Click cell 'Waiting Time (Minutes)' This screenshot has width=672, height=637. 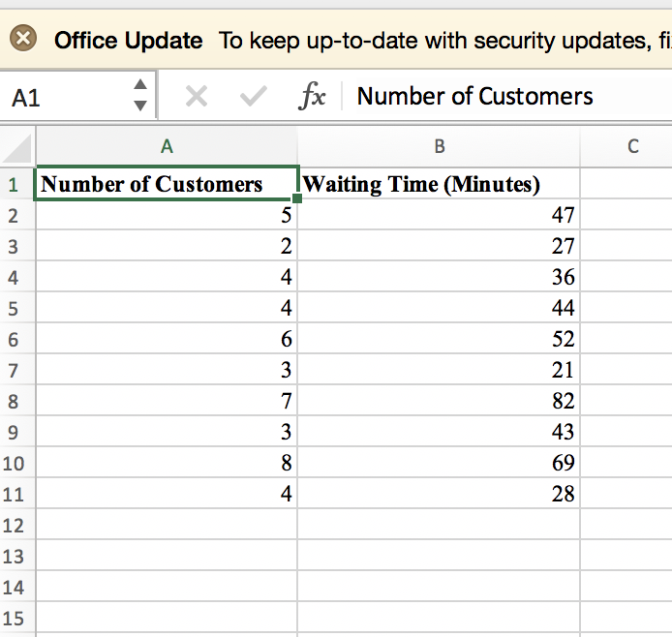[x=439, y=184]
